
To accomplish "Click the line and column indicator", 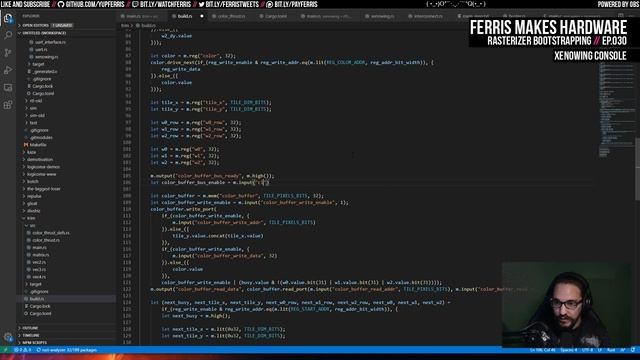I will [542, 350].
